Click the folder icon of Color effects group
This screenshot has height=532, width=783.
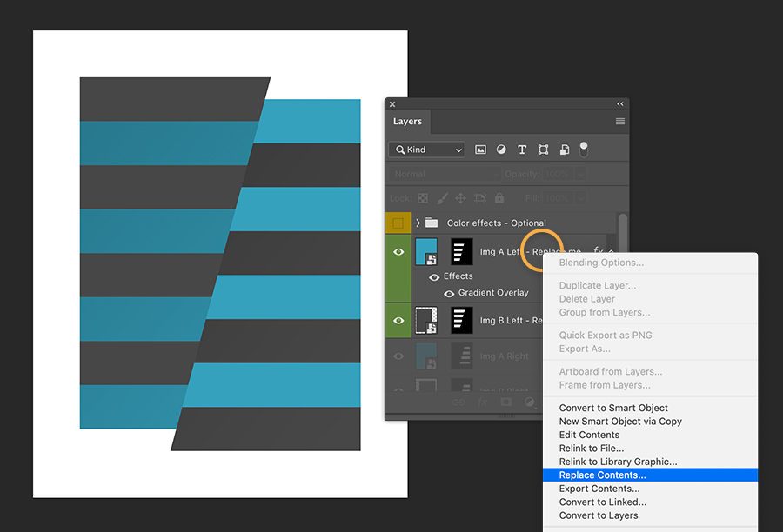(x=432, y=223)
